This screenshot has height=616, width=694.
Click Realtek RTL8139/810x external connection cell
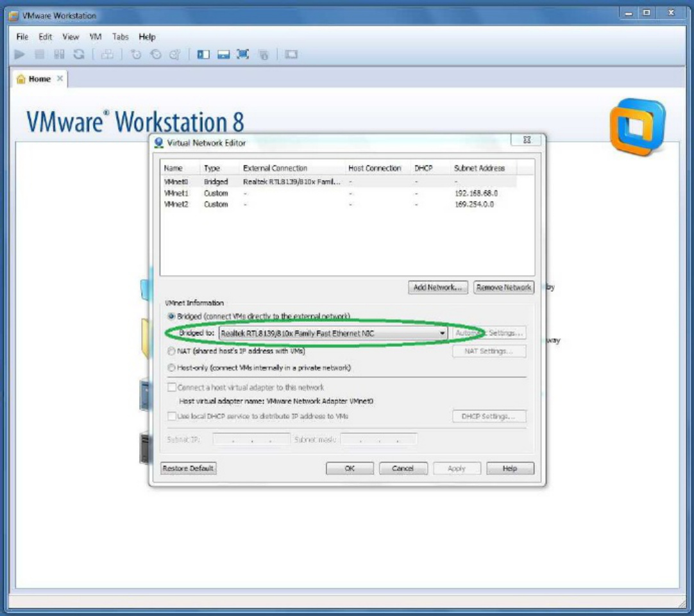(x=292, y=182)
